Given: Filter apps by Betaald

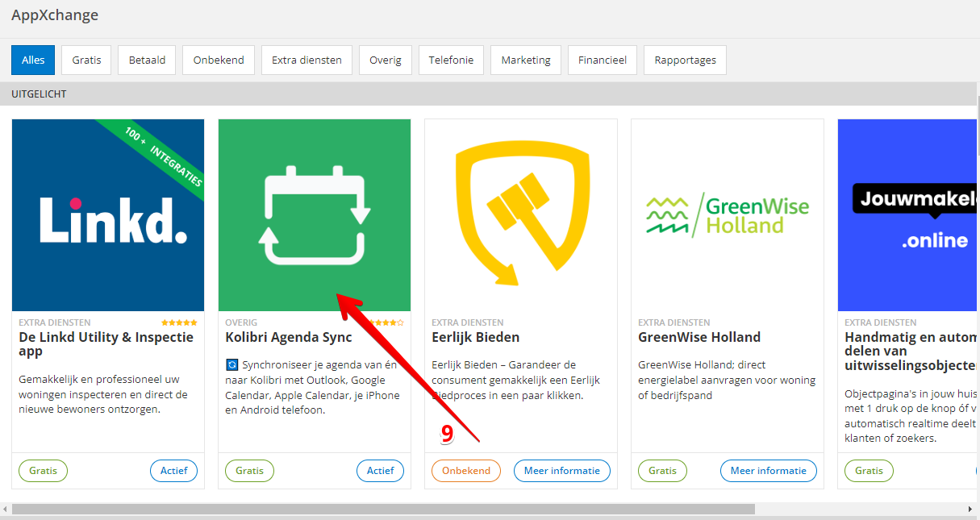Looking at the screenshot, I should pos(147,60).
